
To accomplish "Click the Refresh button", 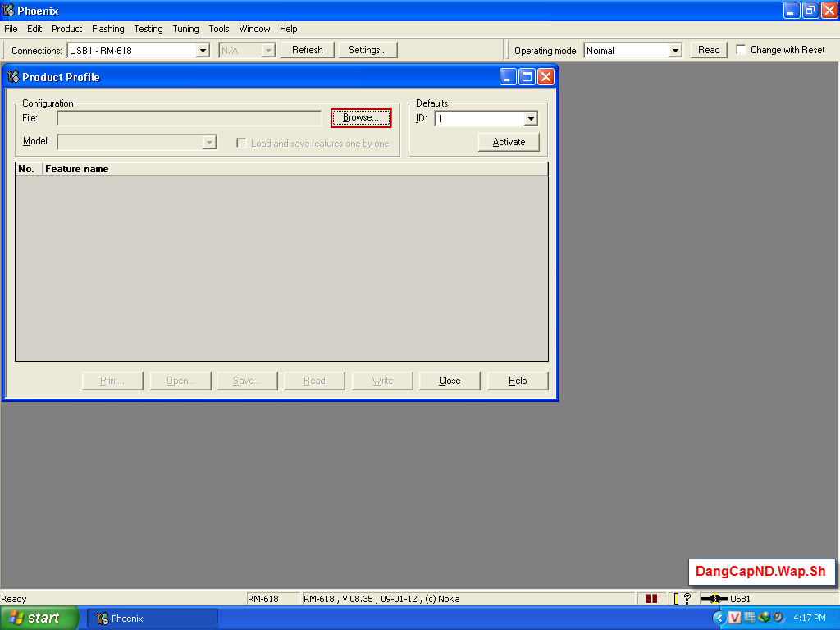I will pos(308,50).
